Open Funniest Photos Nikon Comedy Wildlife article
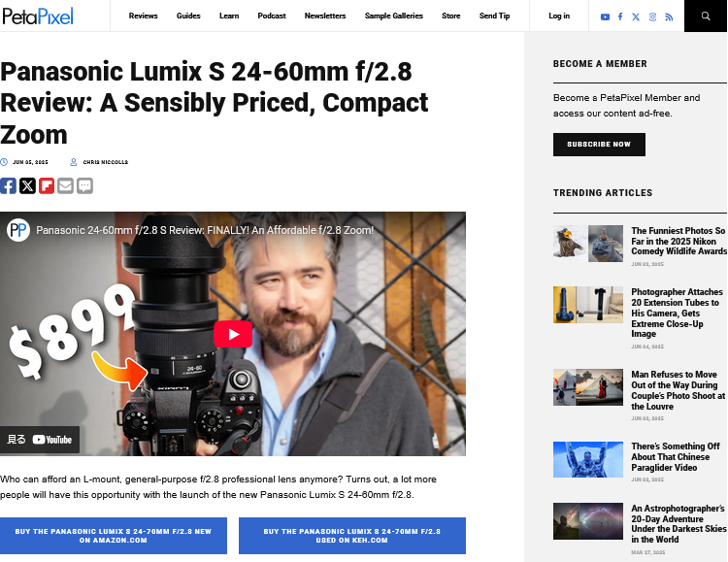The height and width of the screenshot is (562, 728). 678,241
